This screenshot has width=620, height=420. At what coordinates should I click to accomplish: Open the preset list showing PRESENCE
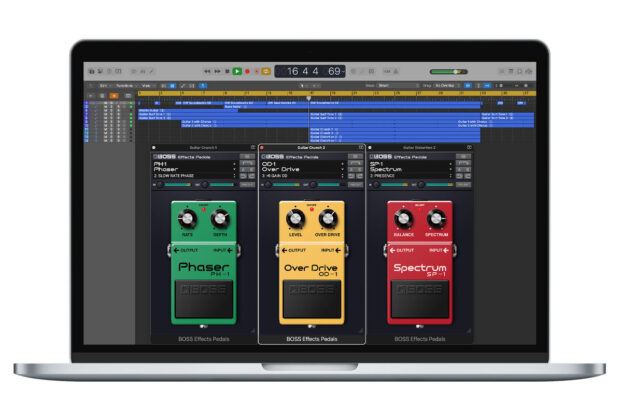coord(410,176)
